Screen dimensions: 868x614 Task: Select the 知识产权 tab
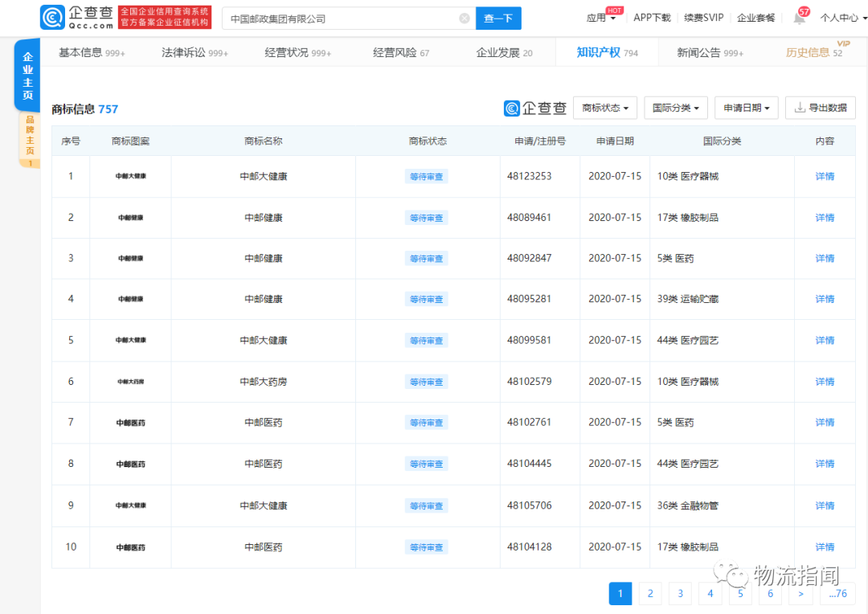pyautogui.click(x=607, y=53)
